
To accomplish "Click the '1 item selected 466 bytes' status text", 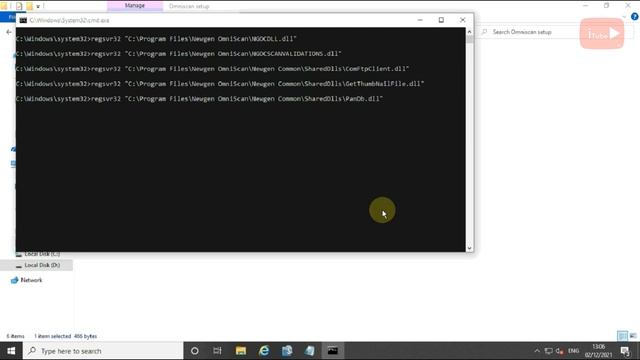I will [x=66, y=336].
